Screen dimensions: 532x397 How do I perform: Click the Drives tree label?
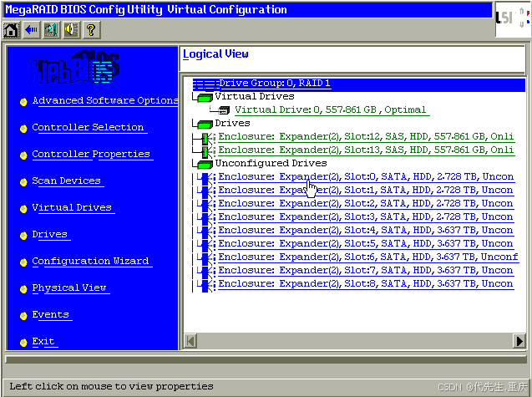(232, 123)
